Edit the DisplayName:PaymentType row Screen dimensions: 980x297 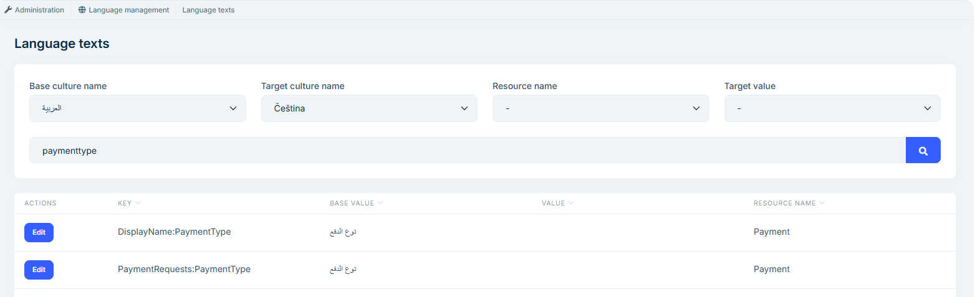[39, 232]
